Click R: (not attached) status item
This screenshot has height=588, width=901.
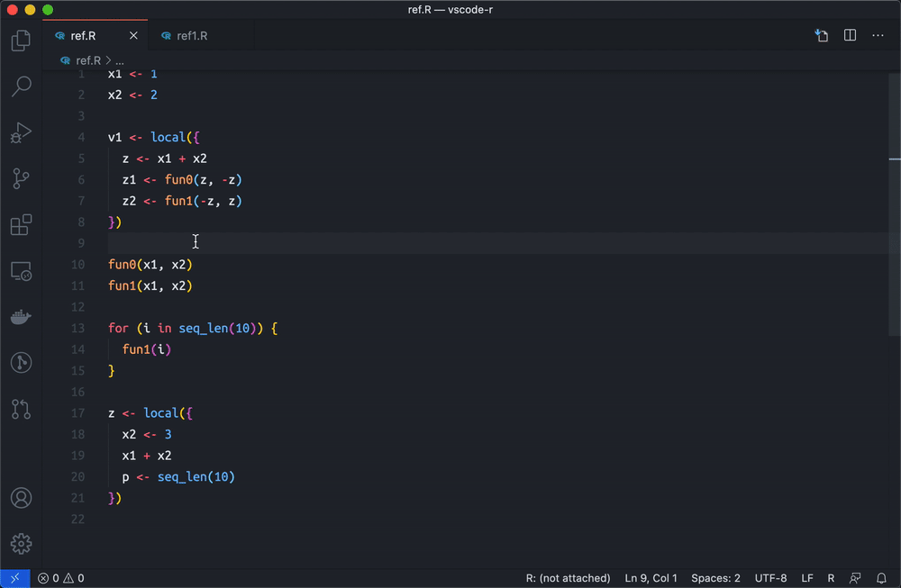point(568,578)
